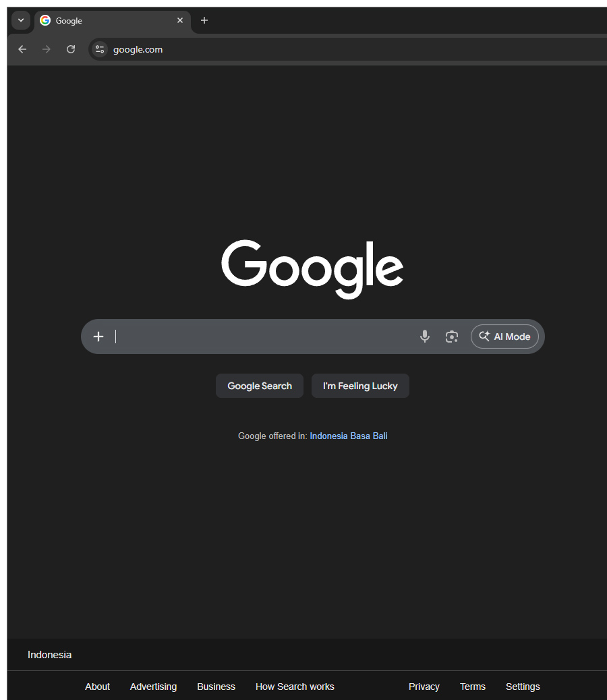Start voice search with microphone icon
The width and height of the screenshot is (607, 700).
click(x=425, y=337)
